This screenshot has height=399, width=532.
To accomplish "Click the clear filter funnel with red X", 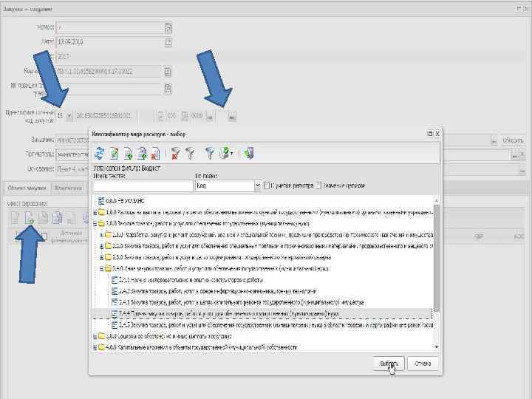I will 175,154.
